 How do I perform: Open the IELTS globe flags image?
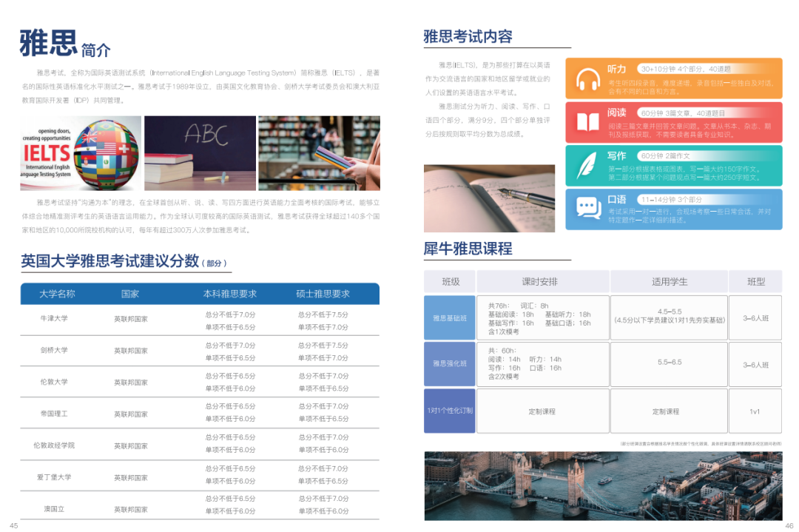[81, 153]
